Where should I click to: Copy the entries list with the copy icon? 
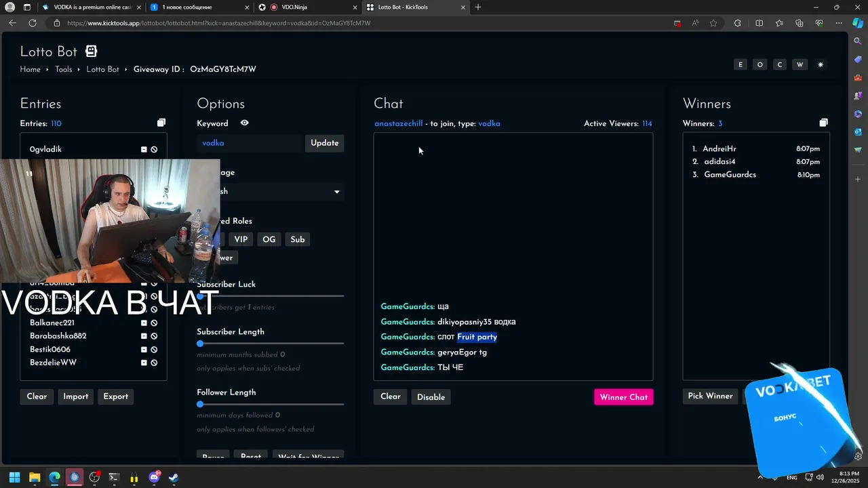click(161, 123)
